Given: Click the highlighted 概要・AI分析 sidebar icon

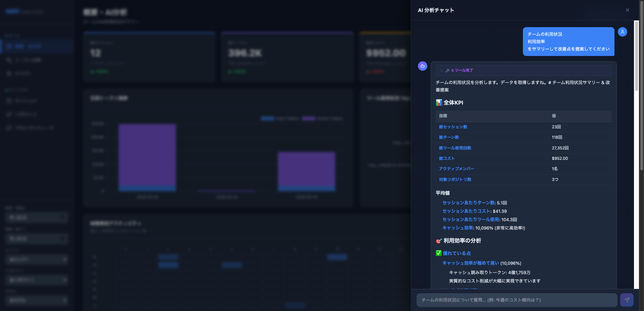Looking at the screenshot, I should (x=9, y=46).
